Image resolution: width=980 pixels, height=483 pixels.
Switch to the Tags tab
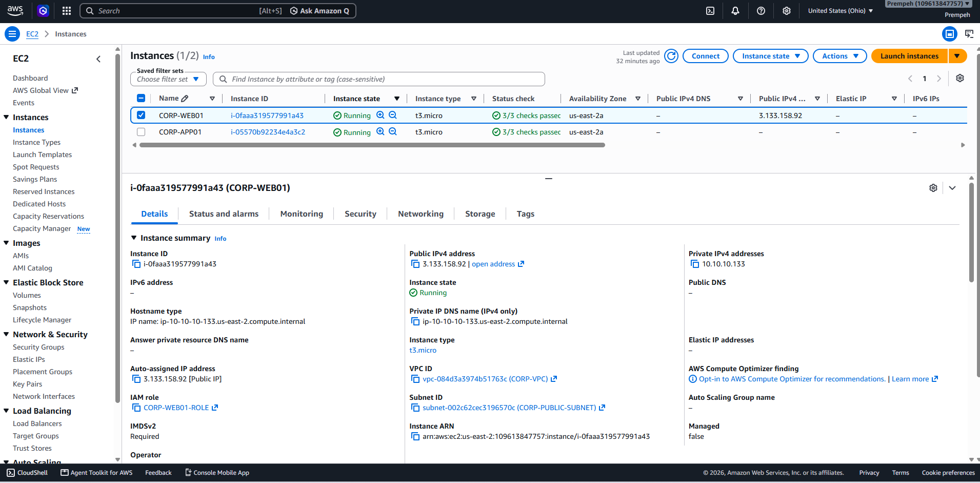point(525,214)
